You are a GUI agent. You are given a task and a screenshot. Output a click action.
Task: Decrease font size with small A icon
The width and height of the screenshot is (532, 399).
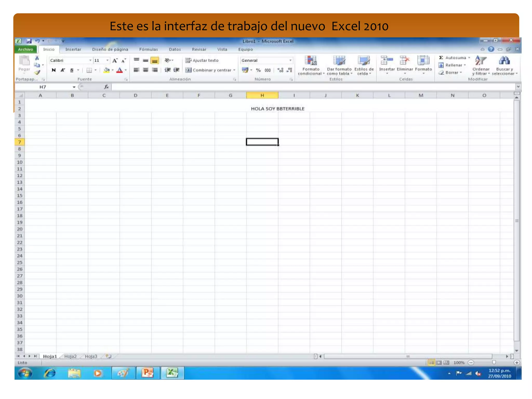124,61
